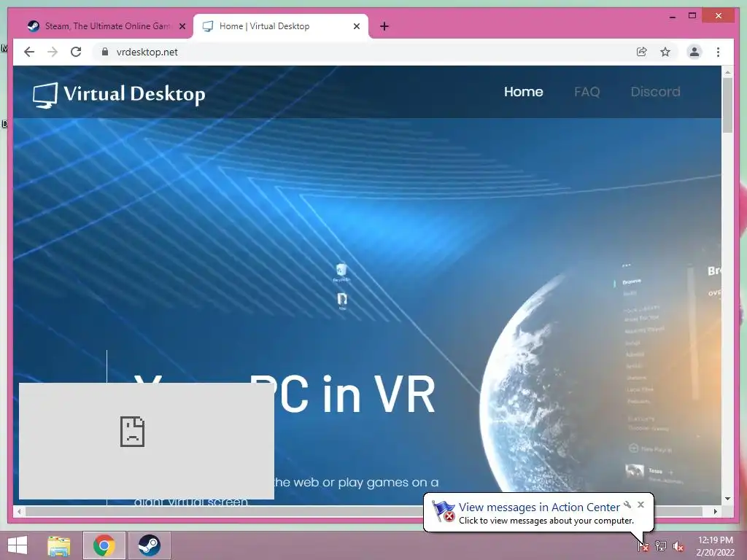Share this page using share icon

click(642, 52)
